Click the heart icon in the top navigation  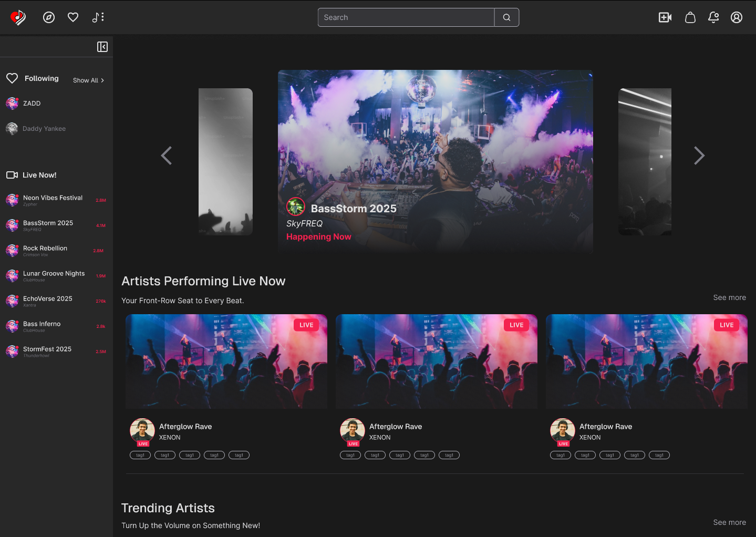tap(73, 17)
